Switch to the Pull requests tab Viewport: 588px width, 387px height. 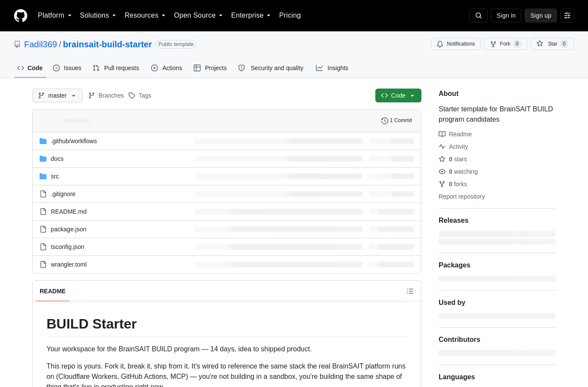coord(116,68)
